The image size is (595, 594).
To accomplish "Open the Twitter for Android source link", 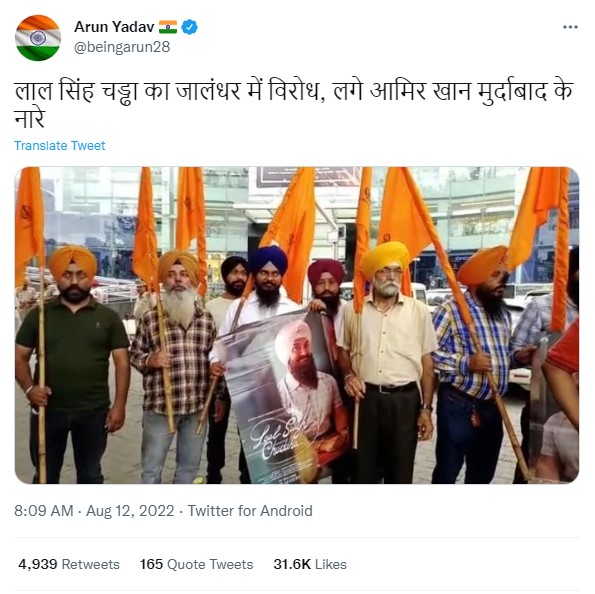I will pyautogui.click(x=250, y=511).
